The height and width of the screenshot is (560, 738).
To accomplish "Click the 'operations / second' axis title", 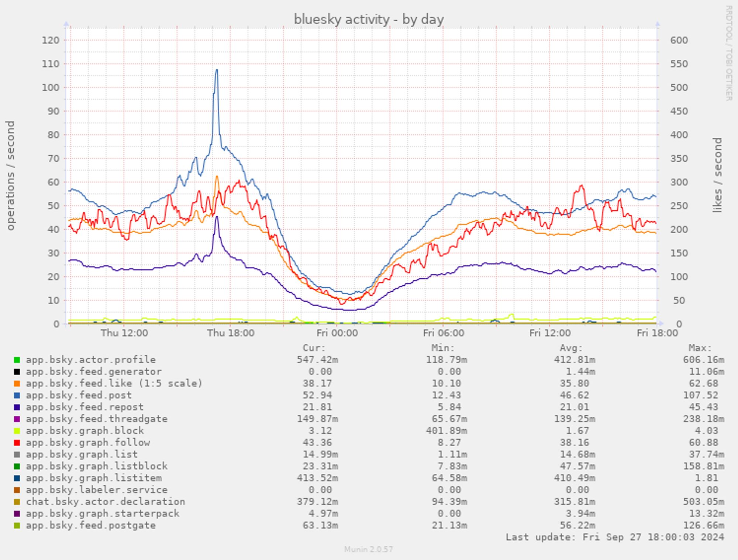I will [x=10, y=175].
